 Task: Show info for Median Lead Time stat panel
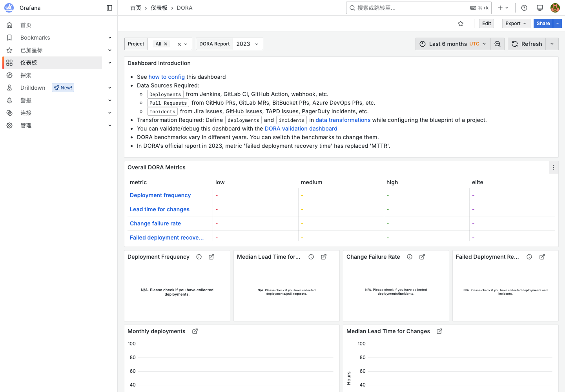(311, 257)
